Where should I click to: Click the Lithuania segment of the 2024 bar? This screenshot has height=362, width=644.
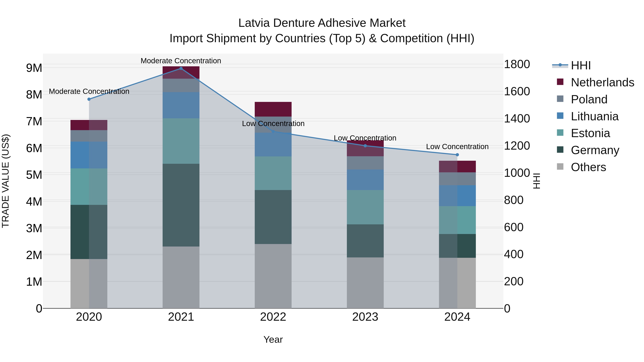457,196
